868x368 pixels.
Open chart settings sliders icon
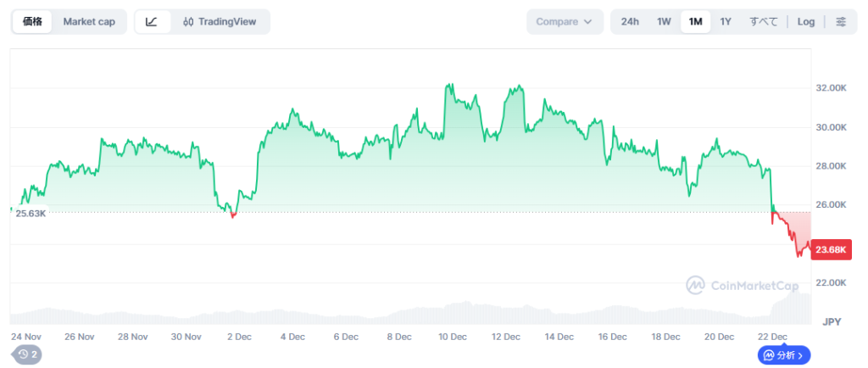[840, 22]
